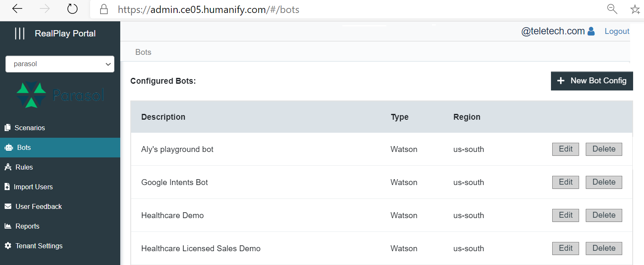Click the Type column header
This screenshot has height=265, width=644.
click(399, 117)
